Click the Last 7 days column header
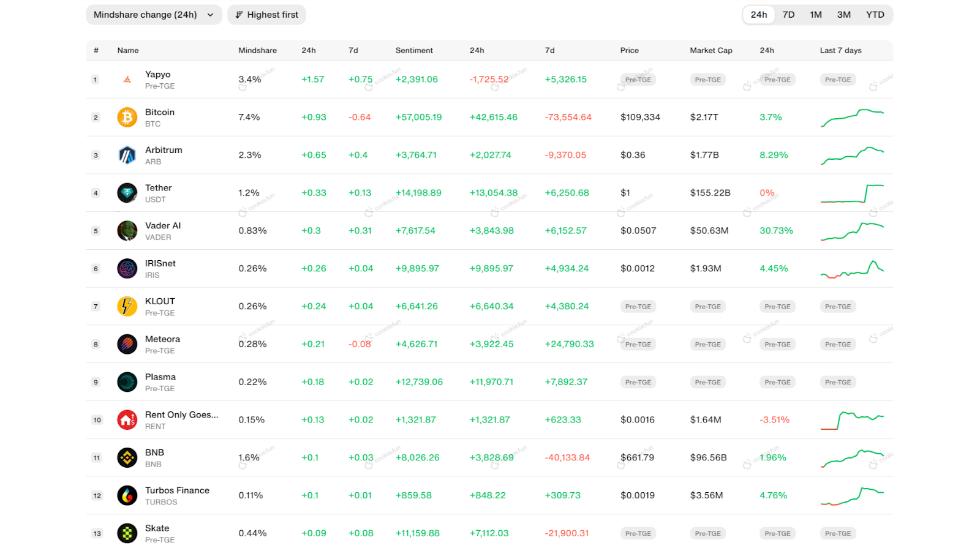 click(840, 50)
